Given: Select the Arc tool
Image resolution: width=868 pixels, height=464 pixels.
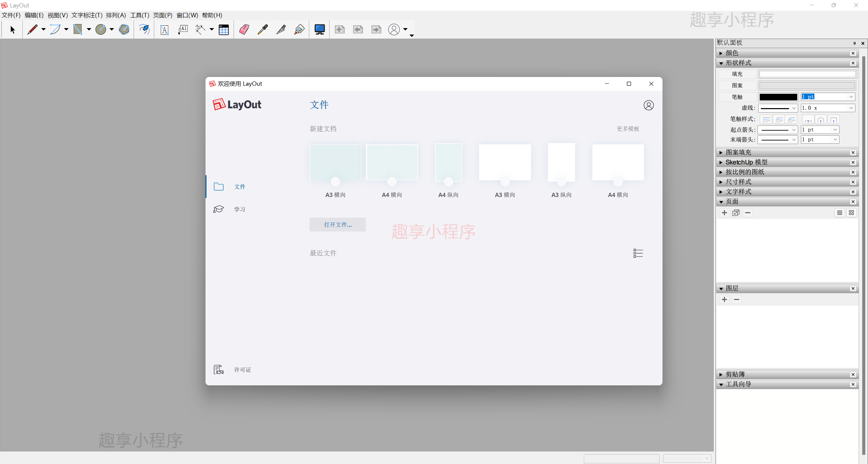Looking at the screenshot, I should 55,29.
